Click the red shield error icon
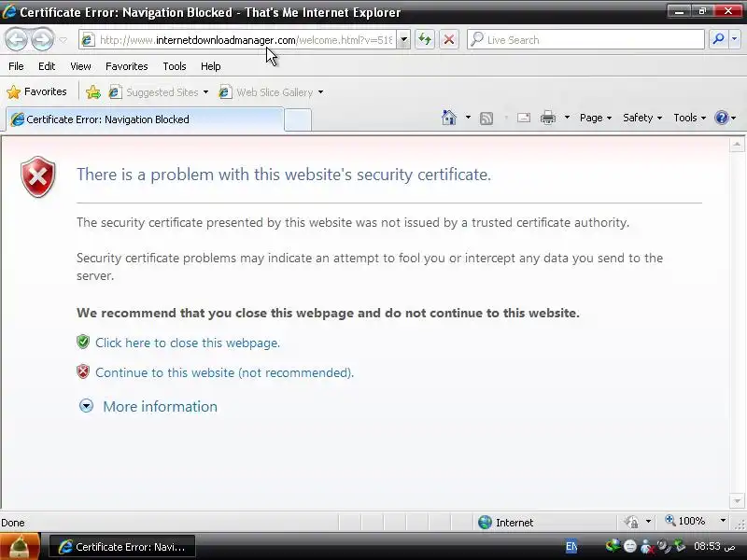The image size is (747, 560). pyautogui.click(x=38, y=176)
